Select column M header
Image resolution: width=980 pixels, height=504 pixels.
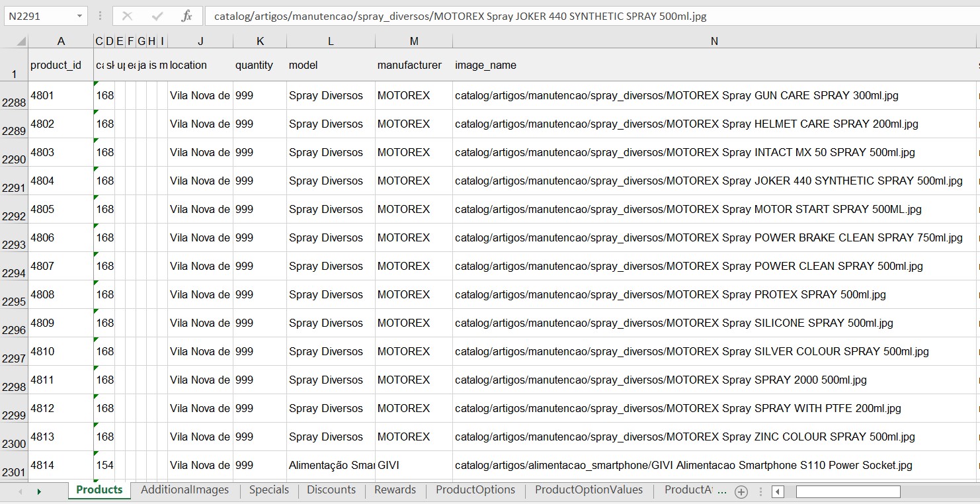click(x=414, y=41)
